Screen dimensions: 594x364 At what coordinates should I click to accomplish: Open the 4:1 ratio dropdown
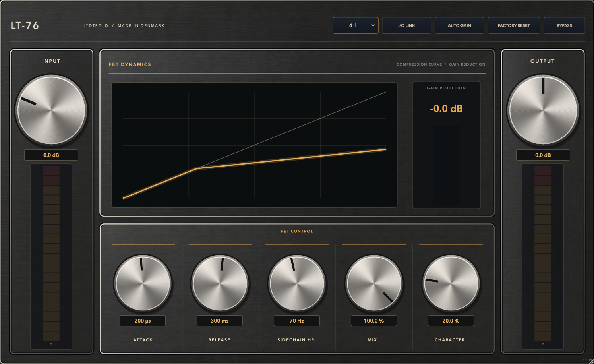356,25
